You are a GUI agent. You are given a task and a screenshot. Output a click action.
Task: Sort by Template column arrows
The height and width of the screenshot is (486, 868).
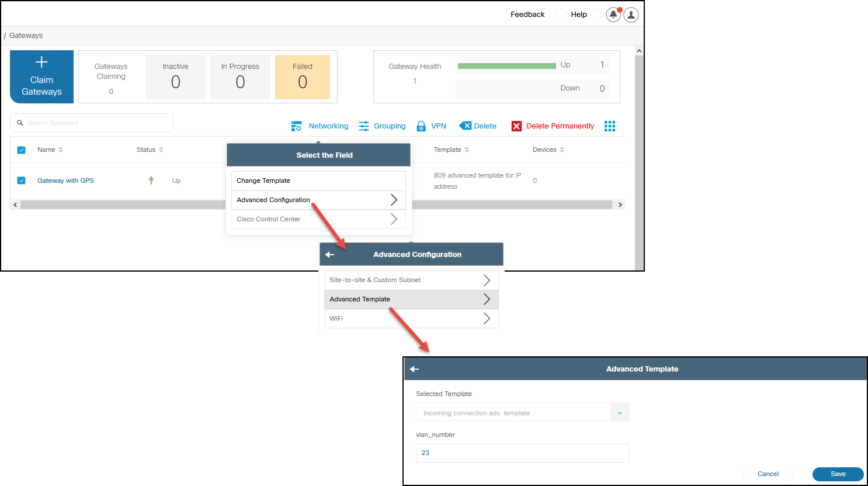(467, 150)
